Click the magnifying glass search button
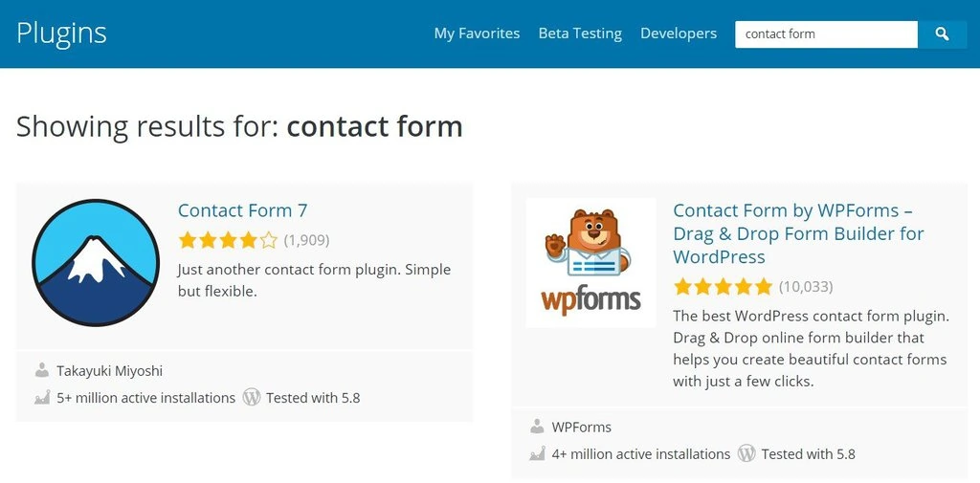The image size is (980, 483). click(942, 34)
